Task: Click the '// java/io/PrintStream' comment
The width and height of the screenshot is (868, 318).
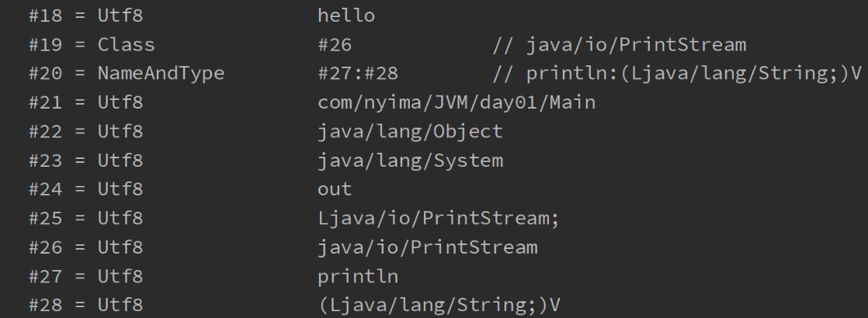Action: (x=620, y=44)
